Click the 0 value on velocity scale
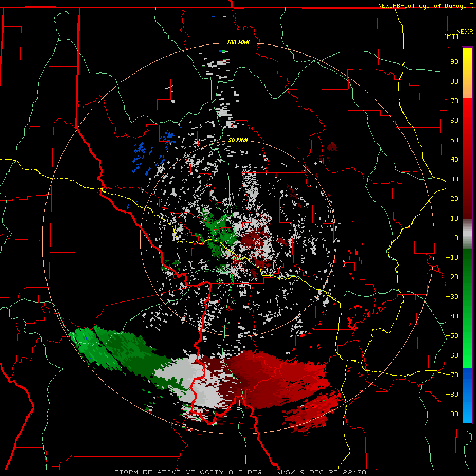Screen dimensions: 476x476 456,237
